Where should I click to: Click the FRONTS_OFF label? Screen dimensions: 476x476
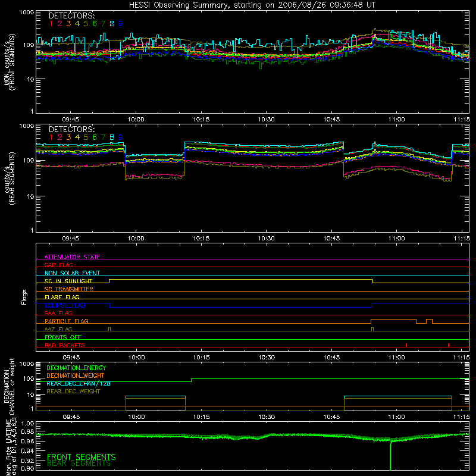63,337
